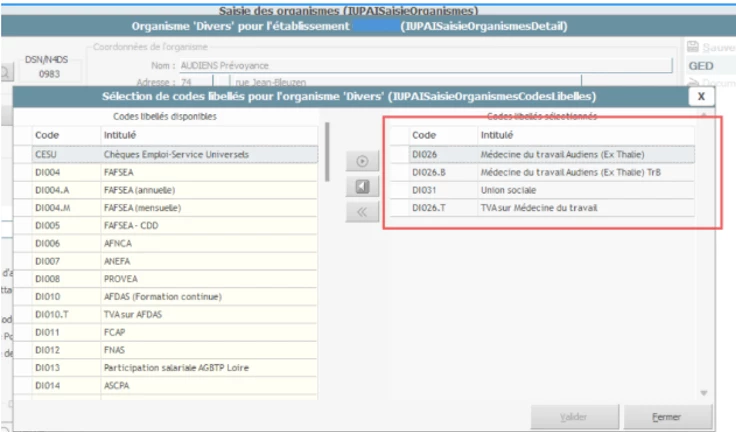Click the Adresse number field 74
Image resolution: width=736 pixels, height=432 pixels.
196,82
